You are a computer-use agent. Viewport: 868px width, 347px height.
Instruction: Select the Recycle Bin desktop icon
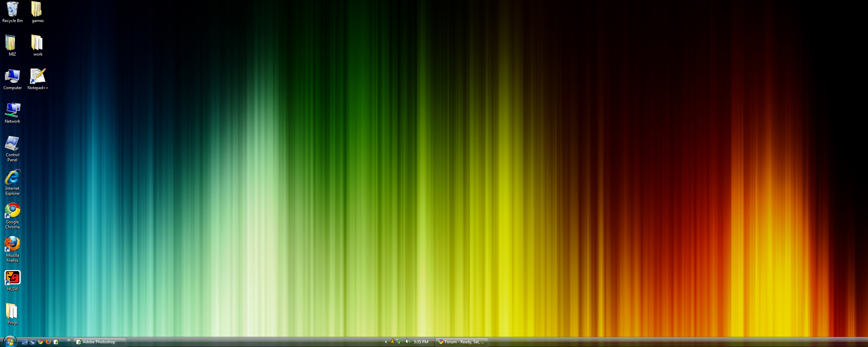tap(12, 12)
